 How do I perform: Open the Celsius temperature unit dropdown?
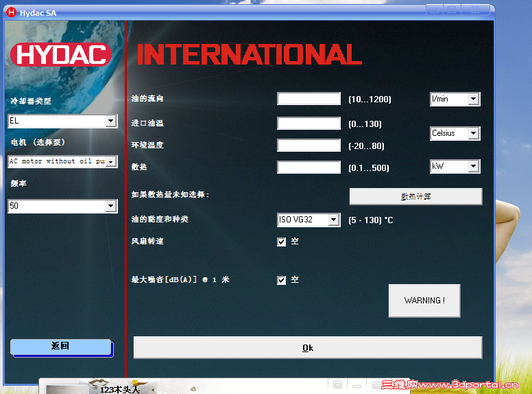tap(473, 133)
